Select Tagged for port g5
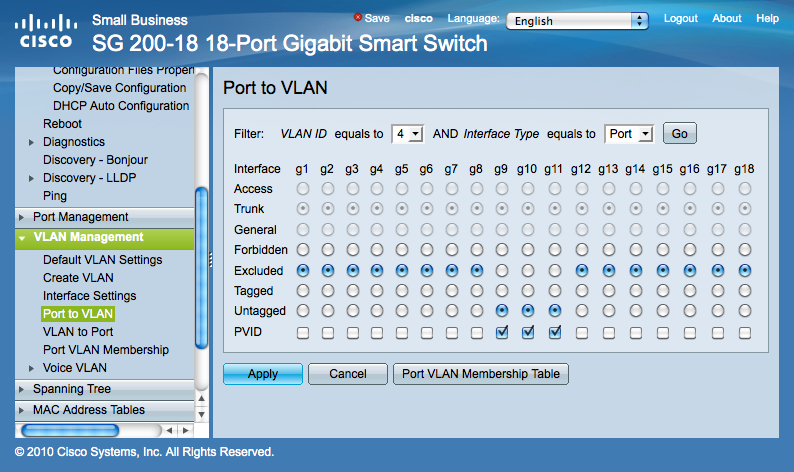Viewport: 794px width, 472px height. [402, 291]
